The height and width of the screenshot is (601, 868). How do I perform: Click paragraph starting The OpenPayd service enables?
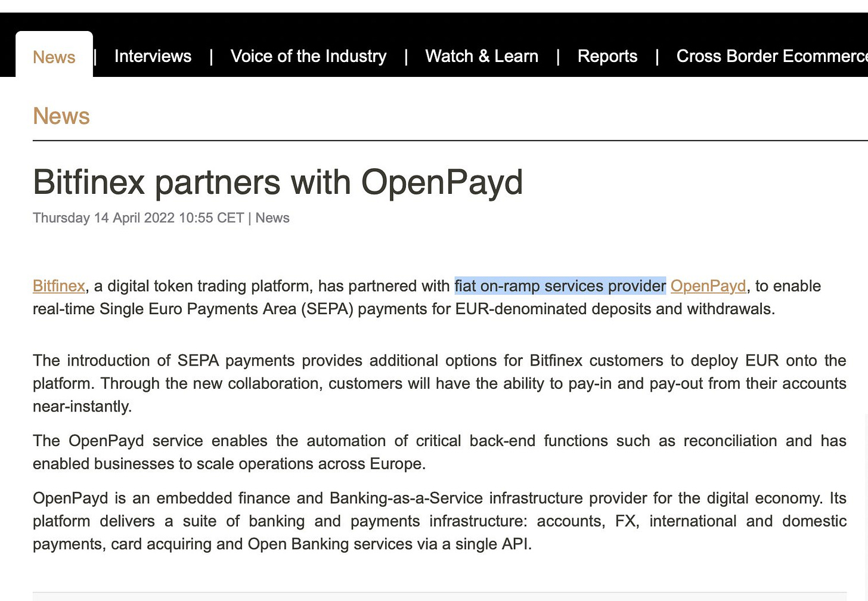pyautogui.click(x=439, y=452)
